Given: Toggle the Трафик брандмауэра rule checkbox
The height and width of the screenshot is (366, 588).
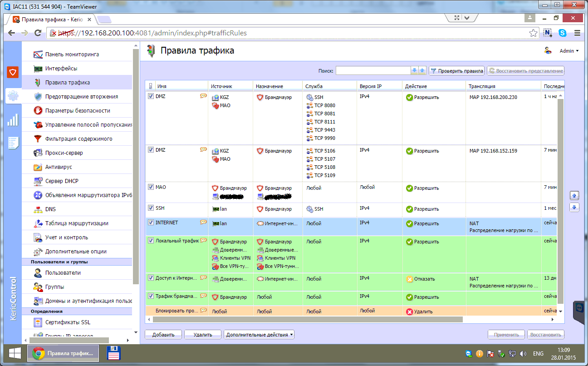Looking at the screenshot, I should pos(151,296).
